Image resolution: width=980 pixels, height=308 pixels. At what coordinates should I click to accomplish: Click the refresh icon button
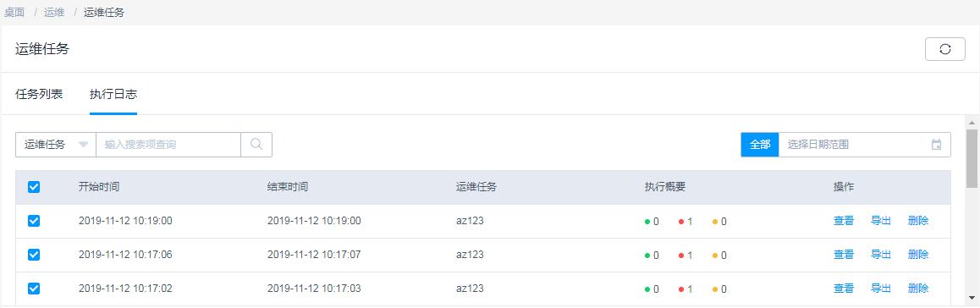point(945,49)
